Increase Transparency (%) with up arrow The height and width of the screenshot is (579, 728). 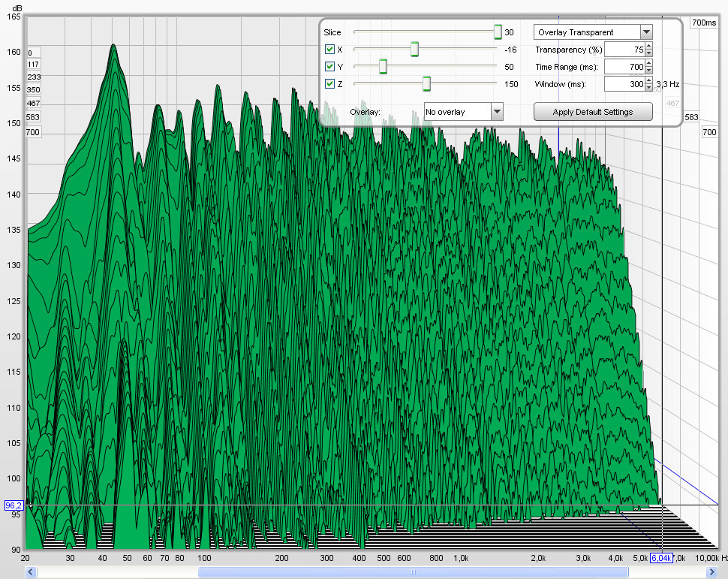pos(648,46)
